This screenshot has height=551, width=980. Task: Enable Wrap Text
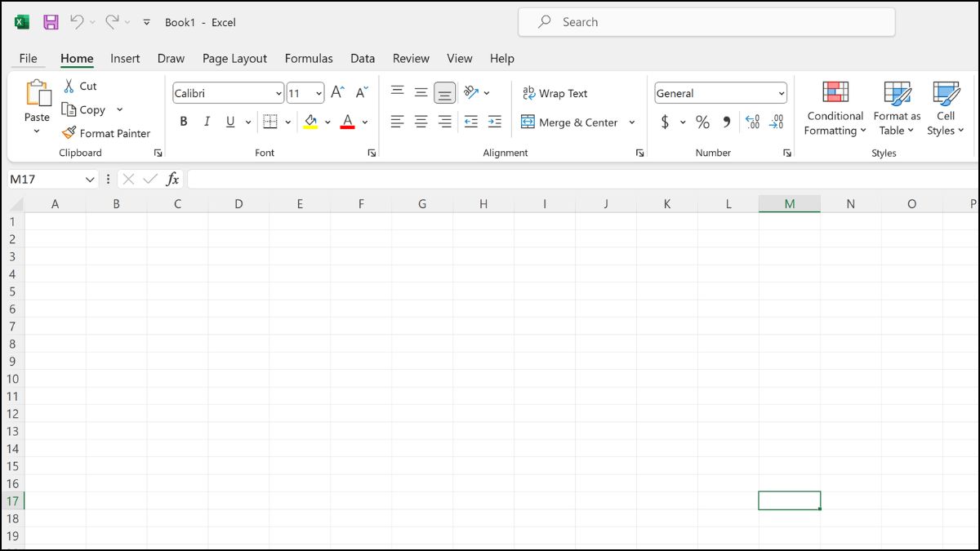click(x=555, y=93)
